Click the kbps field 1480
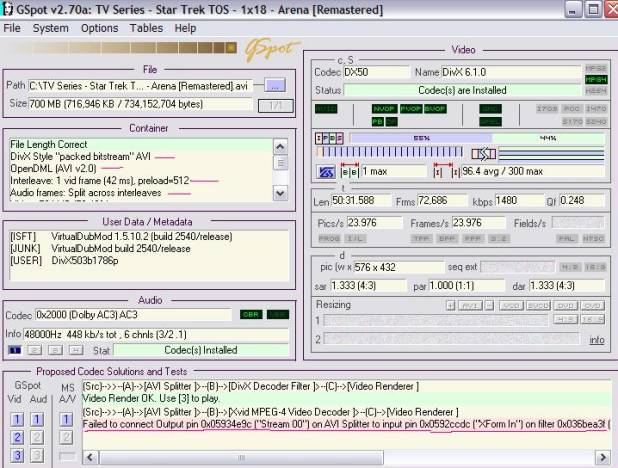The width and height of the screenshot is (618, 468). click(519, 200)
